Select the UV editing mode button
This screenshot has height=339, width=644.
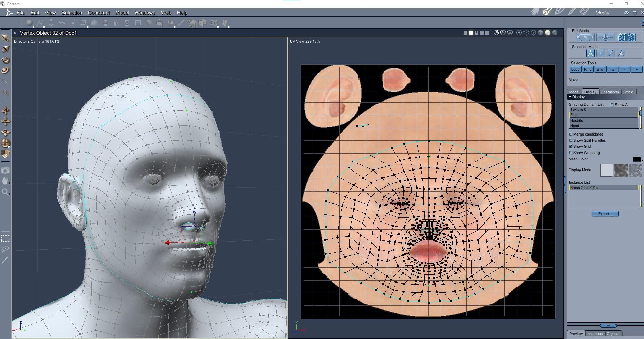tap(626, 37)
